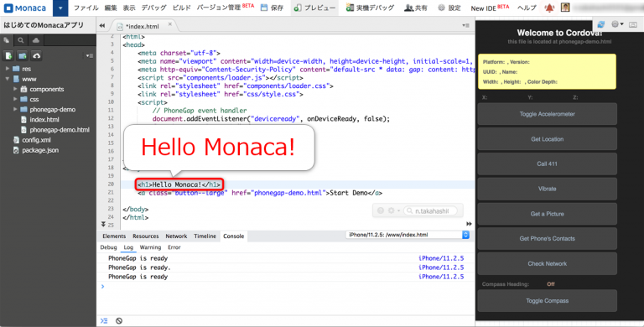
Task: Expand the css folder
Action: tap(15, 99)
